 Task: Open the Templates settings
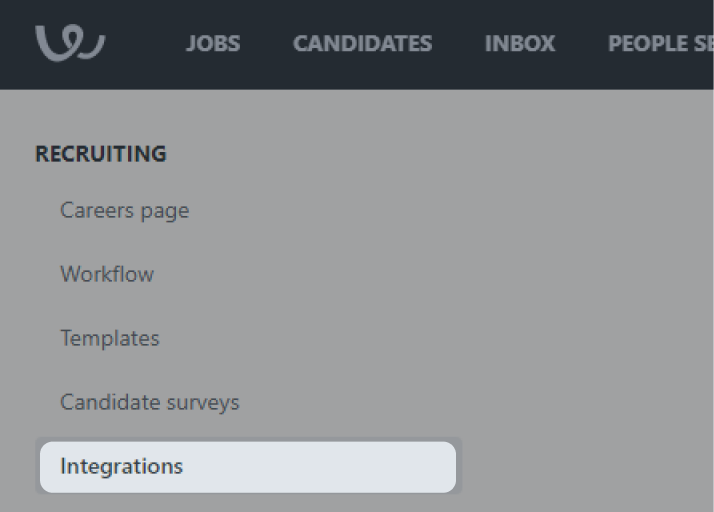[110, 338]
